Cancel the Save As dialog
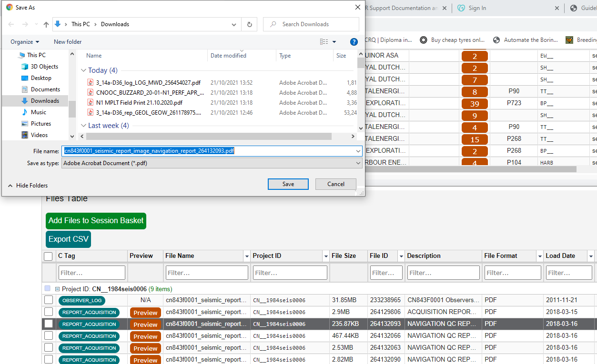The image size is (597, 364). coord(336,184)
